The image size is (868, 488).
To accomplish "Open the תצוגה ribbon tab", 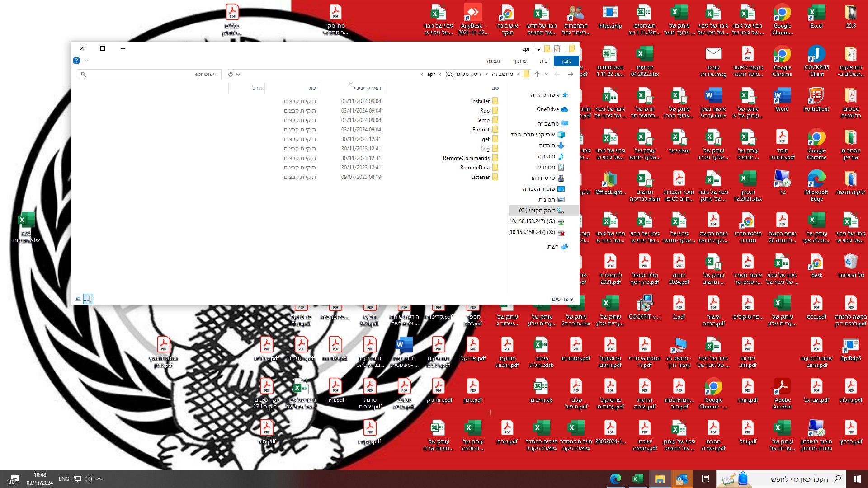I will coord(493,61).
